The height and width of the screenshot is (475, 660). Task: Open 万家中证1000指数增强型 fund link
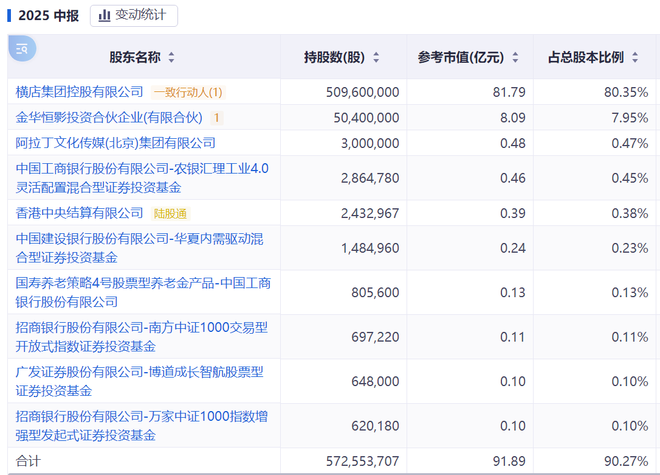point(141,426)
